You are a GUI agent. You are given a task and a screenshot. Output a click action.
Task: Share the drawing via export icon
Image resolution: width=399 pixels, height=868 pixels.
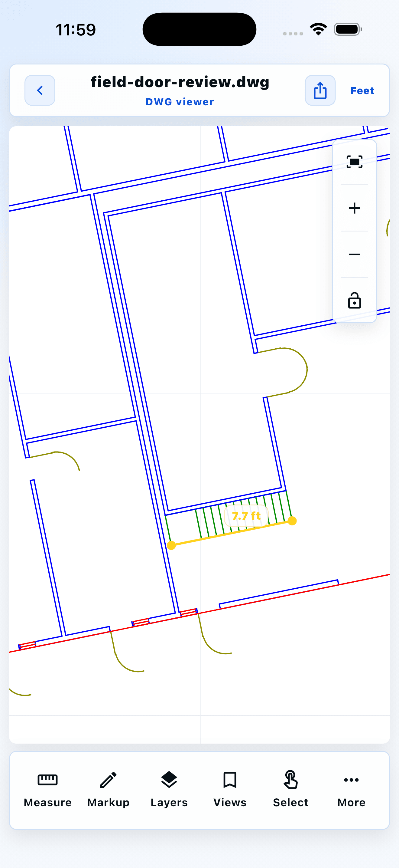[x=320, y=90]
